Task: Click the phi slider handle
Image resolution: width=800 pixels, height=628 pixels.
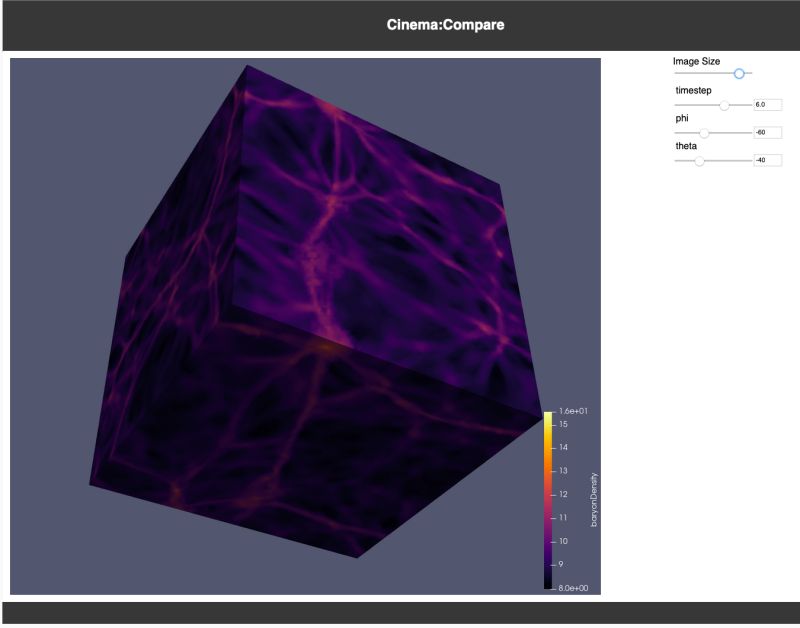Action: (x=704, y=132)
